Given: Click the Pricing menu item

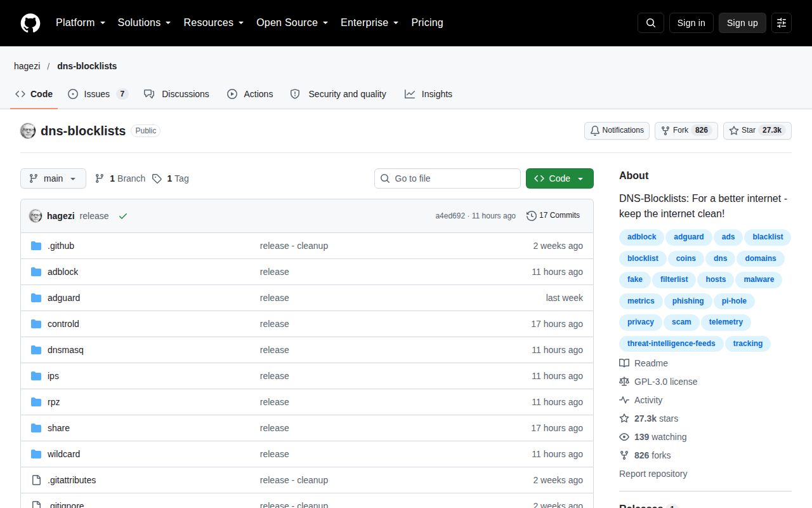Looking at the screenshot, I should click(x=427, y=23).
